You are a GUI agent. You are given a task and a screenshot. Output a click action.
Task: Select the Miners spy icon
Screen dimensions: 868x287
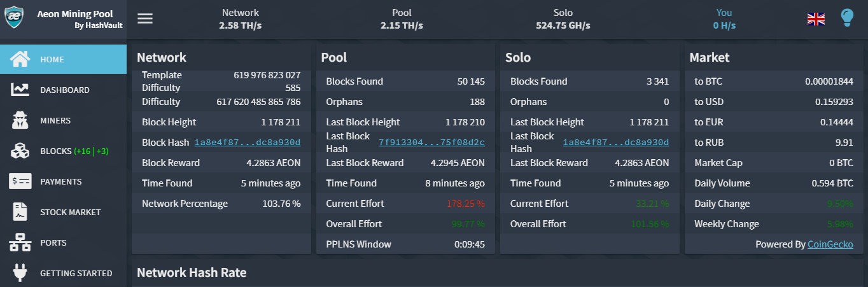20,120
